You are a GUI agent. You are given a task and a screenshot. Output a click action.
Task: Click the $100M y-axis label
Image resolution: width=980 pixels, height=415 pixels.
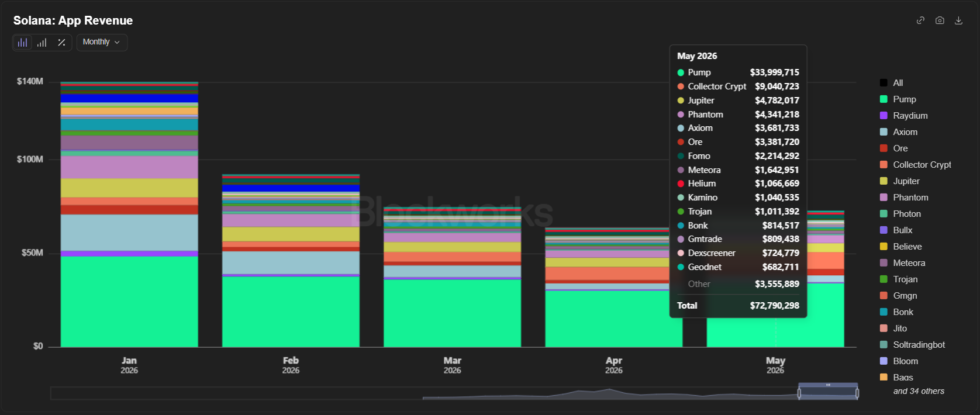point(30,159)
